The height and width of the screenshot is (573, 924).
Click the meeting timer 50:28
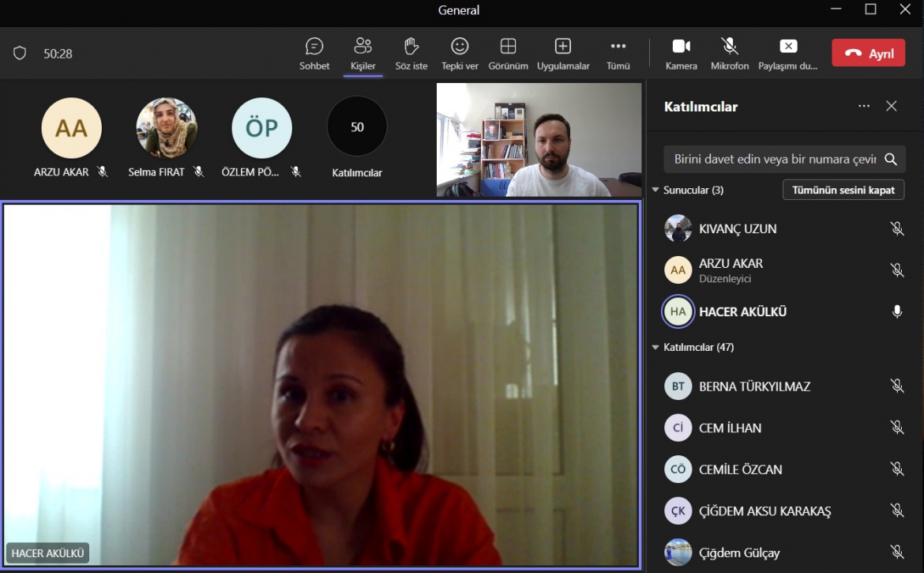tap(58, 54)
